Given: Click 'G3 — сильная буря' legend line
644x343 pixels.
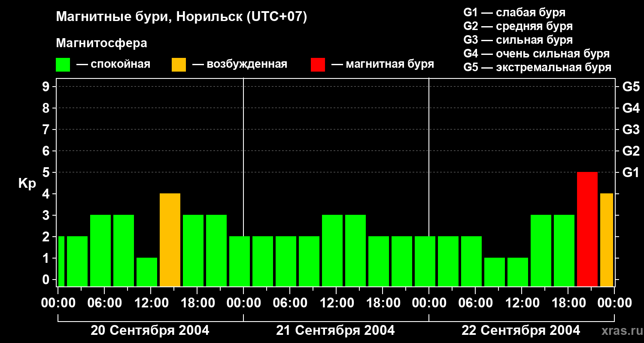Looking at the screenshot, I should coord(518,40).
